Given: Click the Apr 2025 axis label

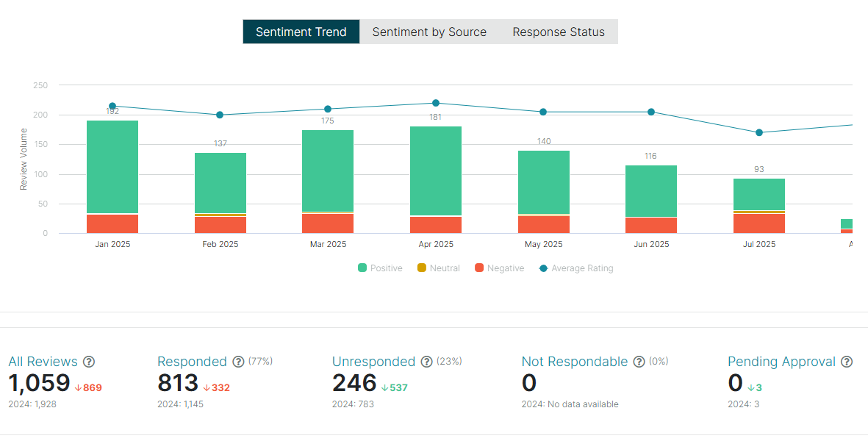Looking at the screenshot, I should click(x=436, y=244).
